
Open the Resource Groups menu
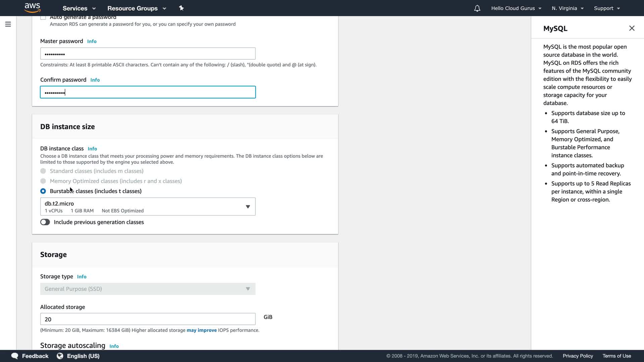137,8
